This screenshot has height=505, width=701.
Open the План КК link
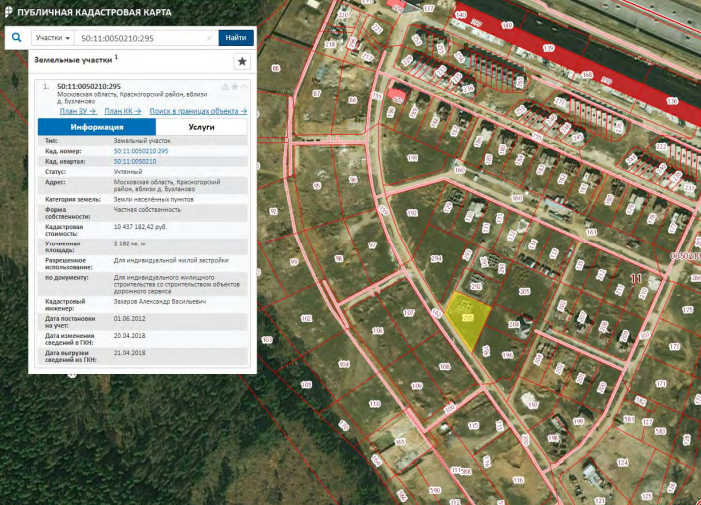[122, 111]
